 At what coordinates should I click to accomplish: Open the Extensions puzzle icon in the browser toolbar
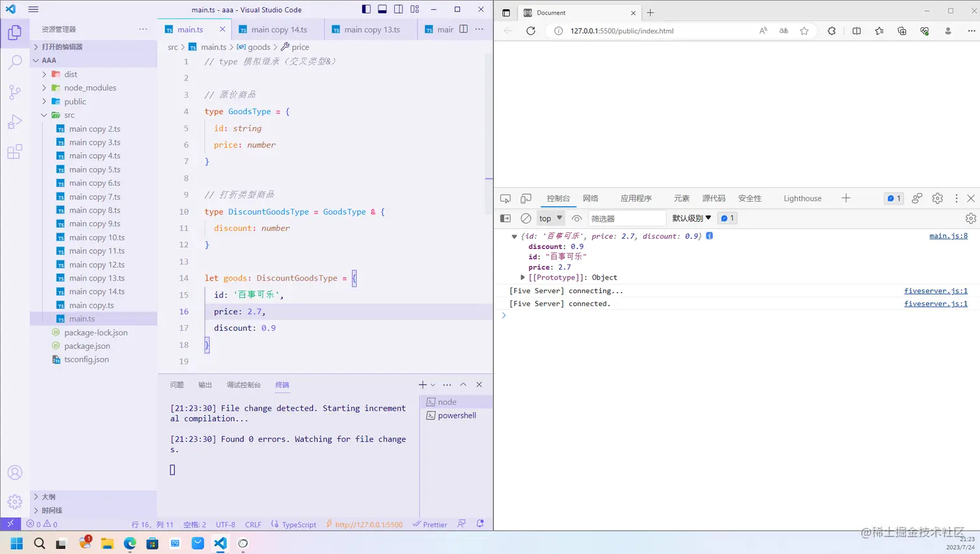tap(832, 30)
